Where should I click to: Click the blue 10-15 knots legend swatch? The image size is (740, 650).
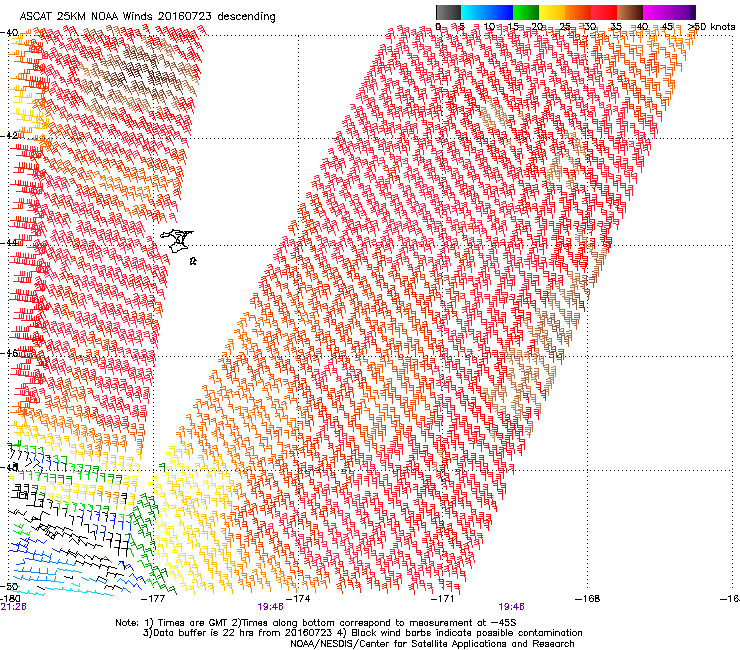(500, 12)
